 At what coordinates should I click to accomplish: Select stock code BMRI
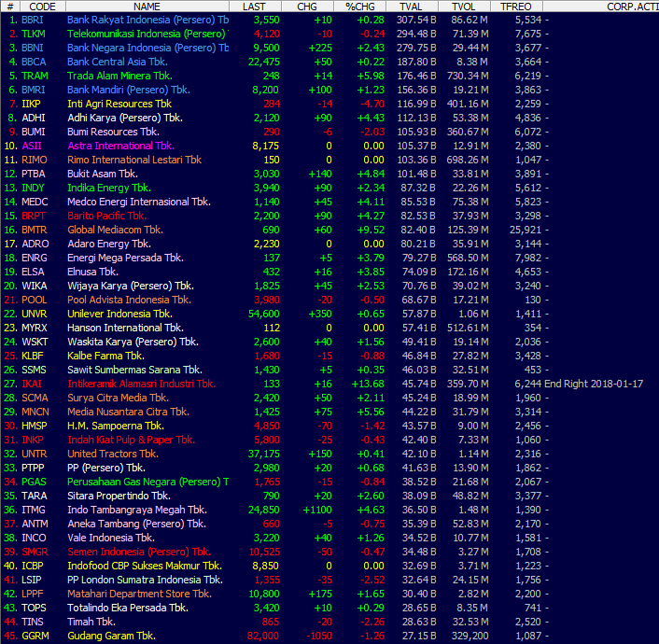point(34,90)
